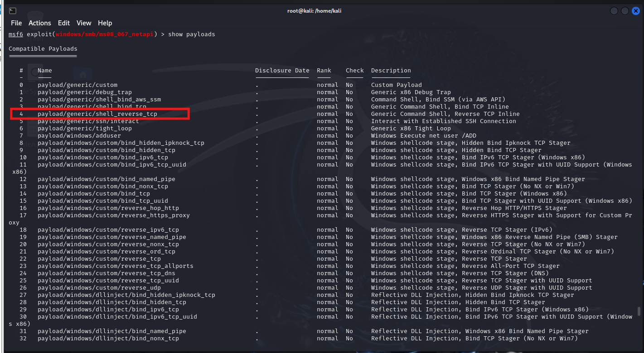The image size is (644, 353).
Task: Select payload/windows/custom/reverse_https_proxy text
Action: pyautogui.click(x=114, y=215)
